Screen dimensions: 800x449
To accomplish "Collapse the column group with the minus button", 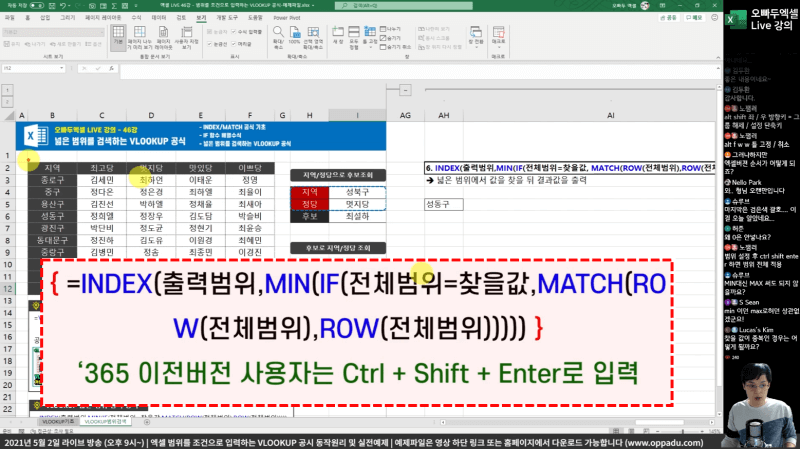I will (x=405, y=90).
